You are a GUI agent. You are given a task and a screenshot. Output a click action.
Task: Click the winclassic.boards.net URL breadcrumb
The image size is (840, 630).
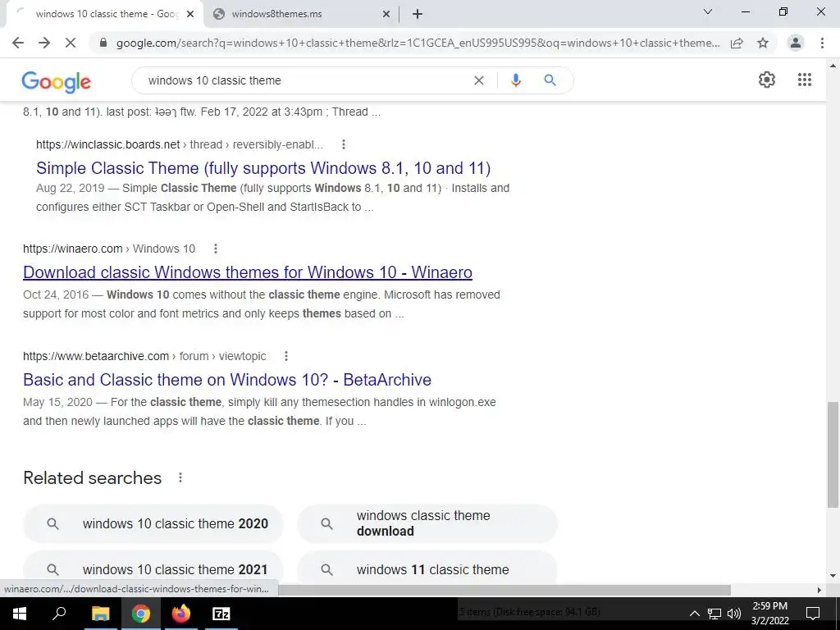click(x=180, y=144)
